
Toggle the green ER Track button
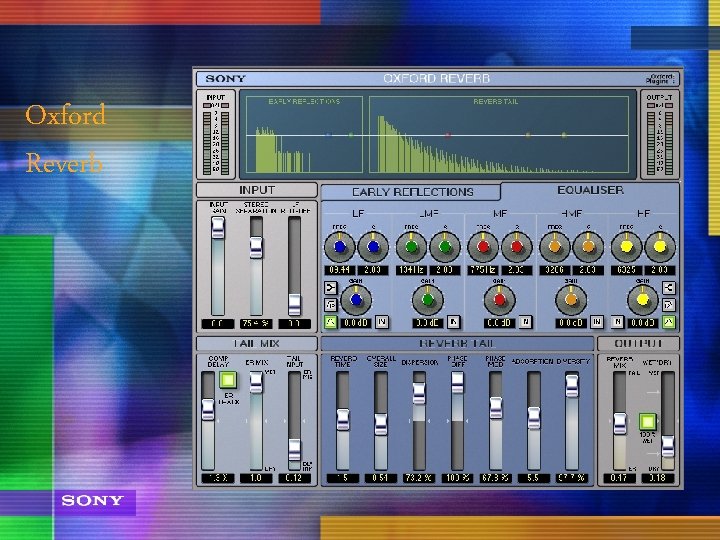pos(228,380)
